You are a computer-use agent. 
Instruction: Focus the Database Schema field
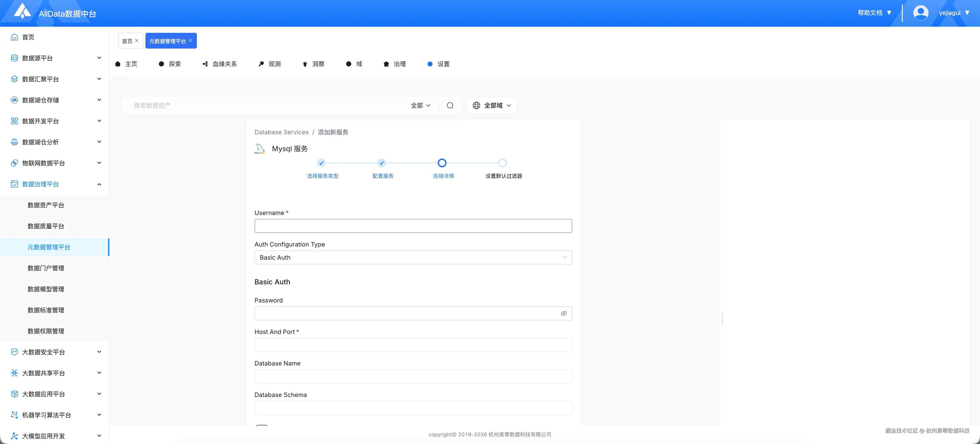(413, 408)
